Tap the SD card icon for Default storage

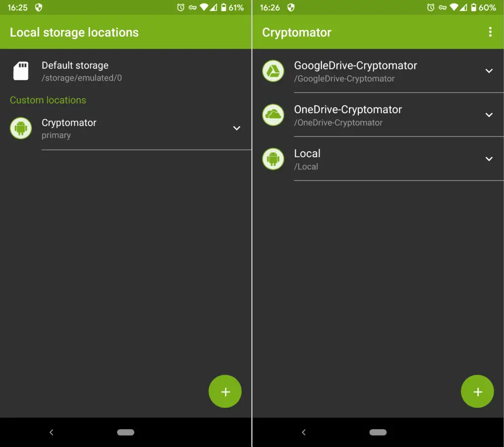point(21,71)
